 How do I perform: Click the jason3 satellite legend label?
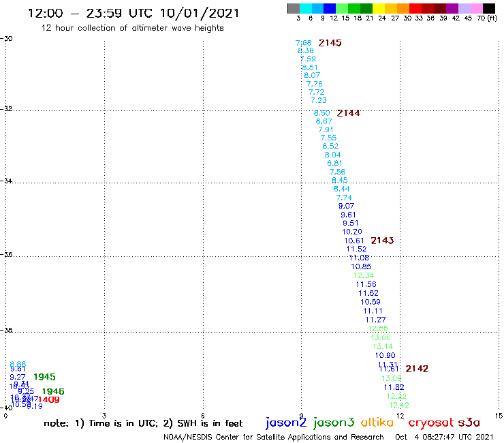pyautogui.click(x=334, y=423)
